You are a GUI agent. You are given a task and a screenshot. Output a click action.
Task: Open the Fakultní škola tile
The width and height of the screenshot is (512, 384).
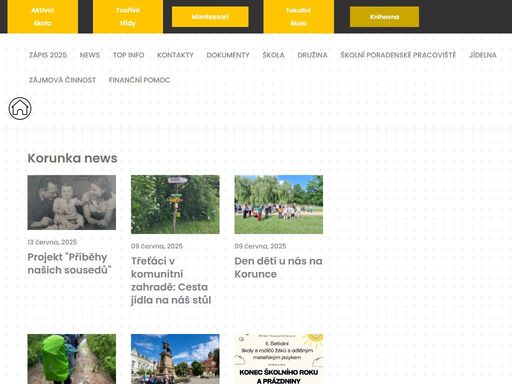tap(299, 16)
